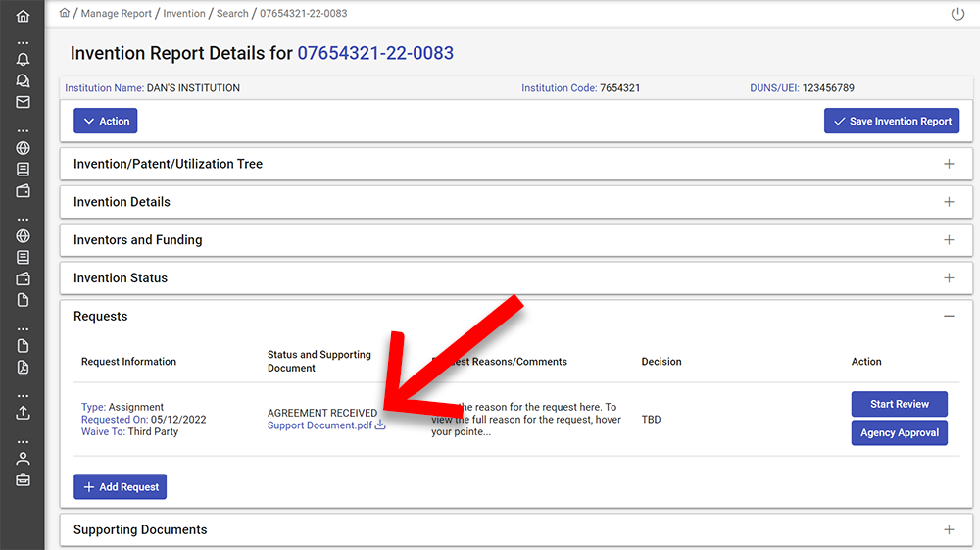Click the power logout icon
Image resolution: width=980 pixels, height=550 pixels.
coord(957,14)
